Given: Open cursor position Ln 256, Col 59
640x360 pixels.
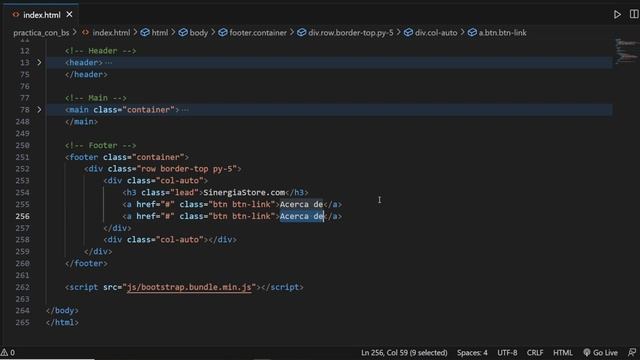Looking at the screenshot, I should point(404,353).
